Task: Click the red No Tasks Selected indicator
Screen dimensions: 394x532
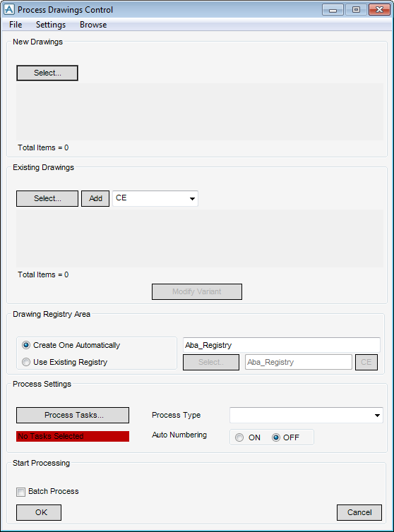Action: 73,436
